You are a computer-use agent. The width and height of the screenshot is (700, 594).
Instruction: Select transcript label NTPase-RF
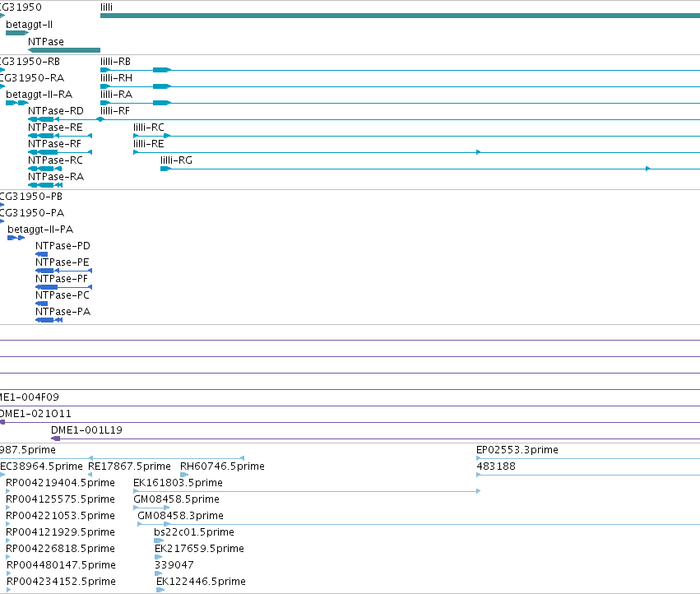tap(54, 144)
